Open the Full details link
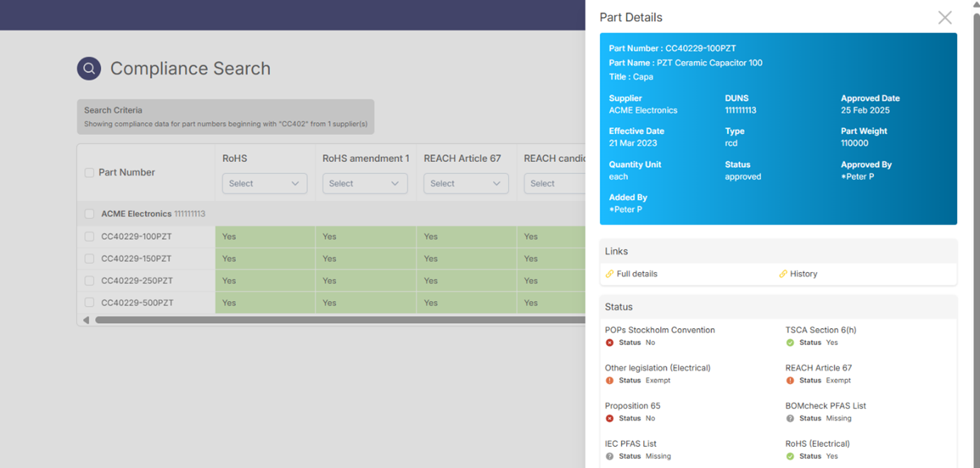980x468 pixels. click(x=637, y=273)
